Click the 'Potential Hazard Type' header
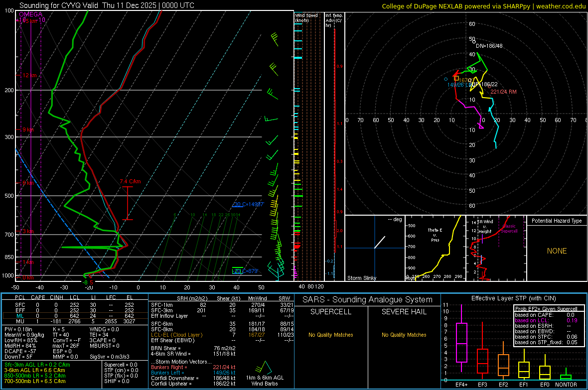 pyautogui.click(x=557, y=221)
